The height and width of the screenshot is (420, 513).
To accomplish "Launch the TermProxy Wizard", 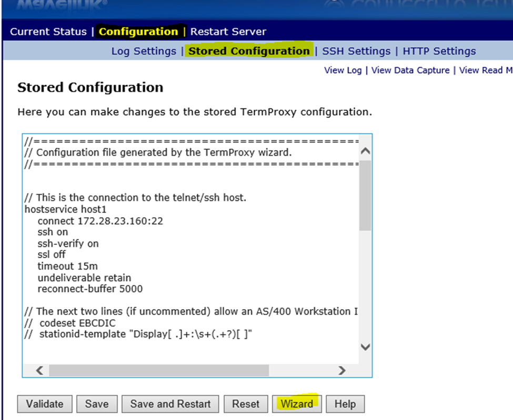I will 297,404.
